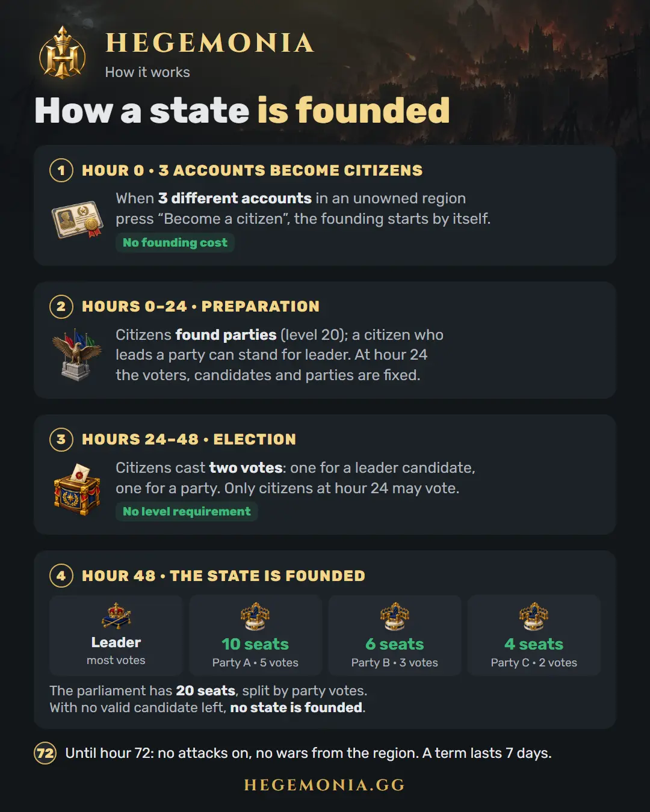Click the circled step number 2
The image size is (650, 812).
tap(61, 307)
